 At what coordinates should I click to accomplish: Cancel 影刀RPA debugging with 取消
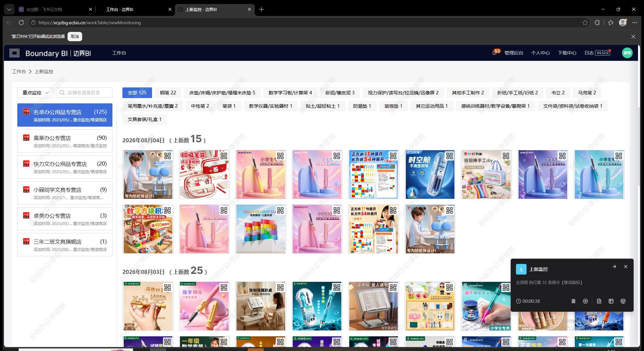pyautogui.click(x=75, y=37)
